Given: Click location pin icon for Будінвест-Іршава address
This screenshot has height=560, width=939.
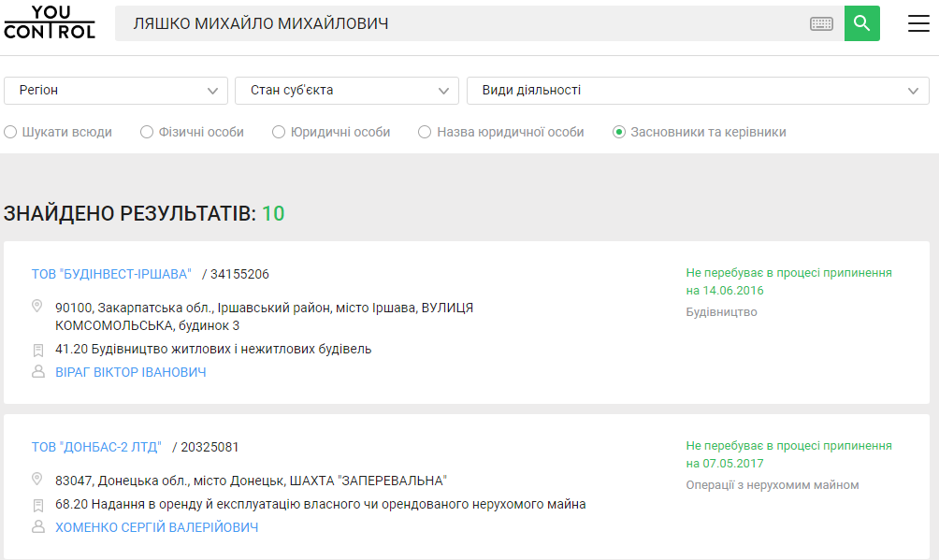Looking at the screenshot, I should tap(37, 307).
